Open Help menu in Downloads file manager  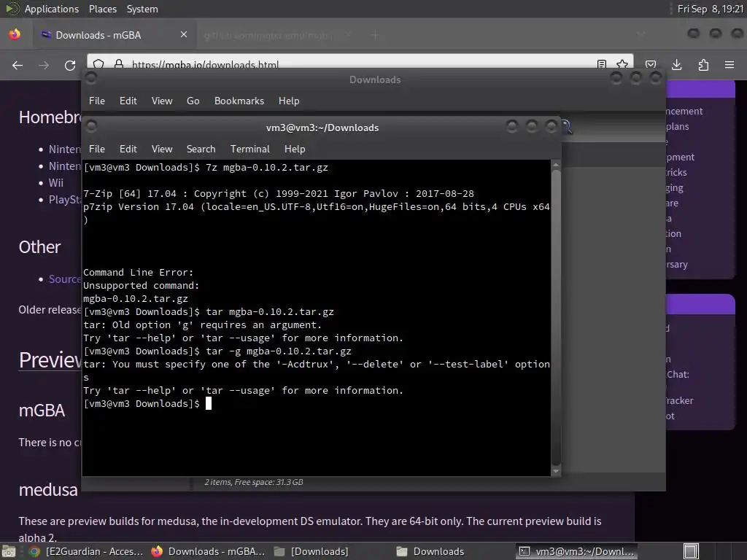click(x=289, y=101)
